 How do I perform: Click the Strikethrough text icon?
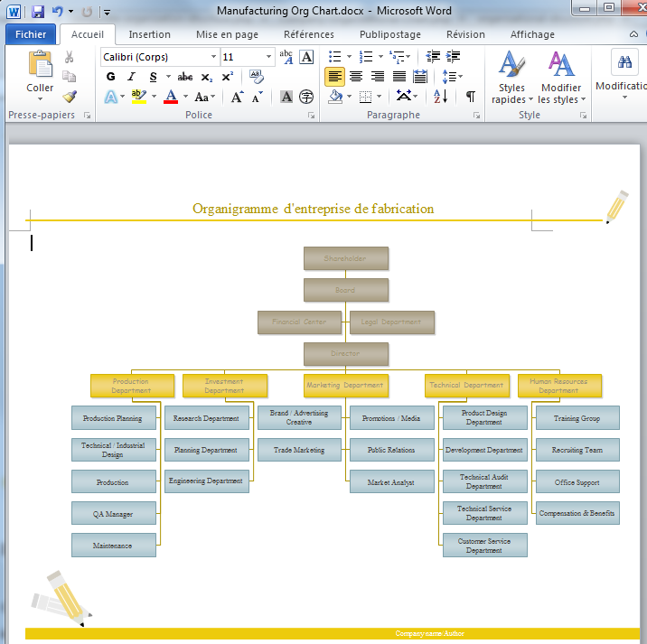point(185,77)
